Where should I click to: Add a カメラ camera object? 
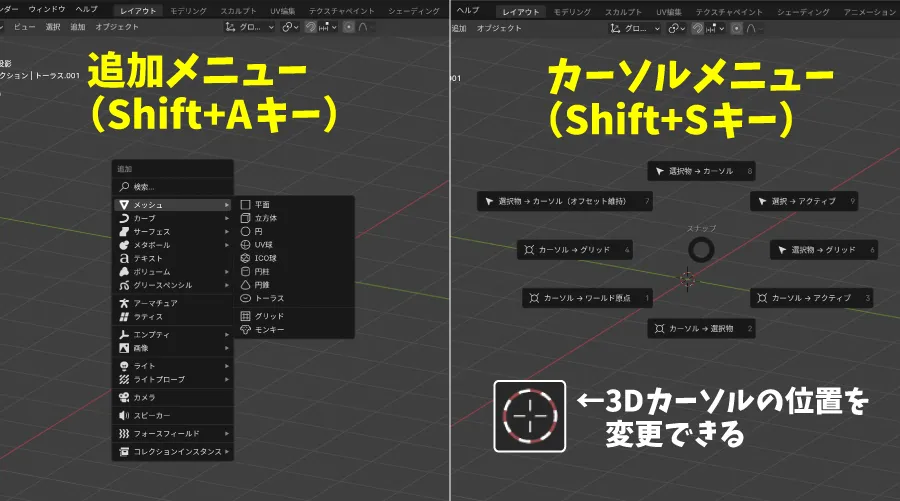pyautogui.click(x=173, y=397)
